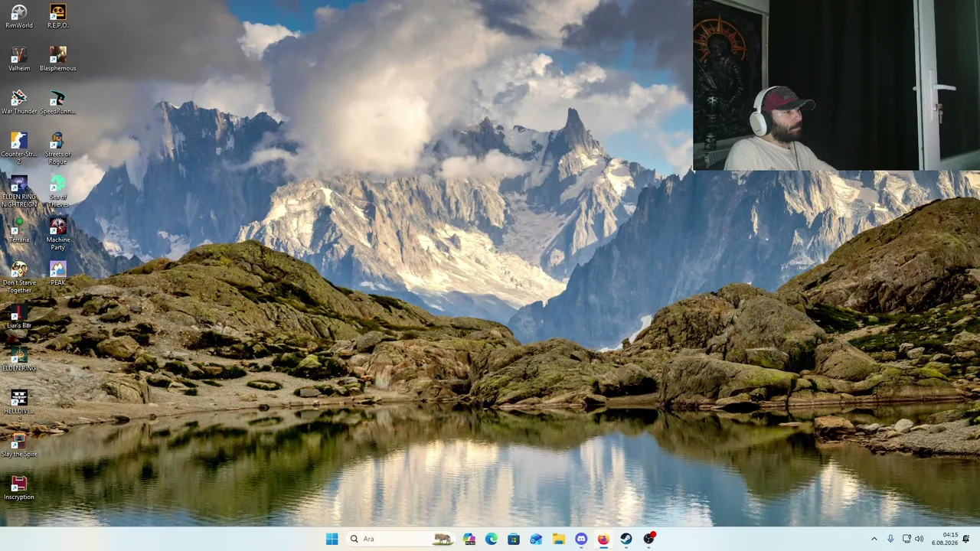Click the taskbar search box labeled Ara

400,539
